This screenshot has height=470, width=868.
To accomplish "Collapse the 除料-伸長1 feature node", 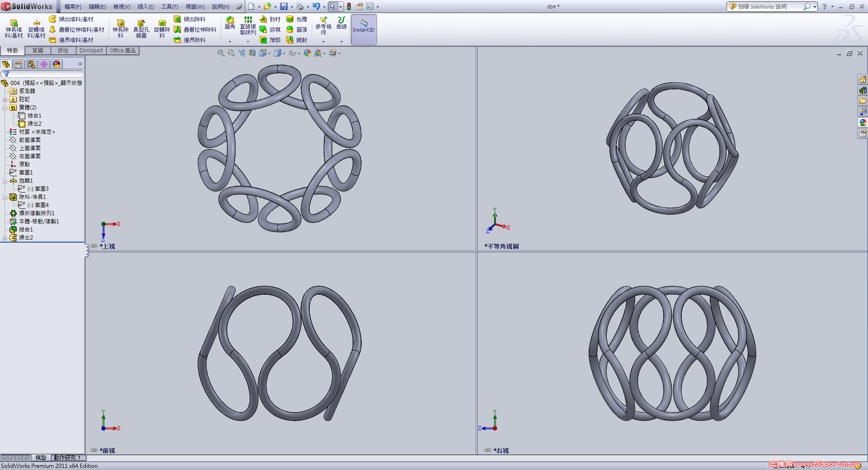I will pyautogui.click(x=5, y=197).
